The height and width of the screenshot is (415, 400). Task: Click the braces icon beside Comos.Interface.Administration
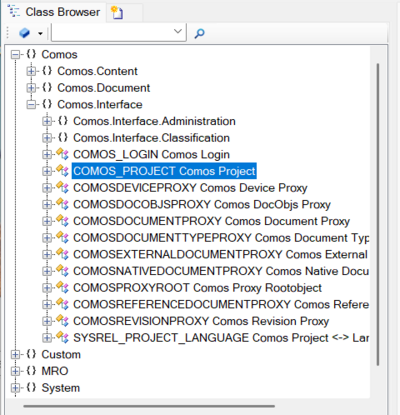63,121
